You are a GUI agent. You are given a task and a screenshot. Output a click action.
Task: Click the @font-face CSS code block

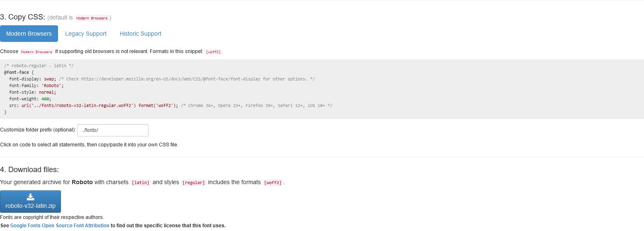point(322,89)
